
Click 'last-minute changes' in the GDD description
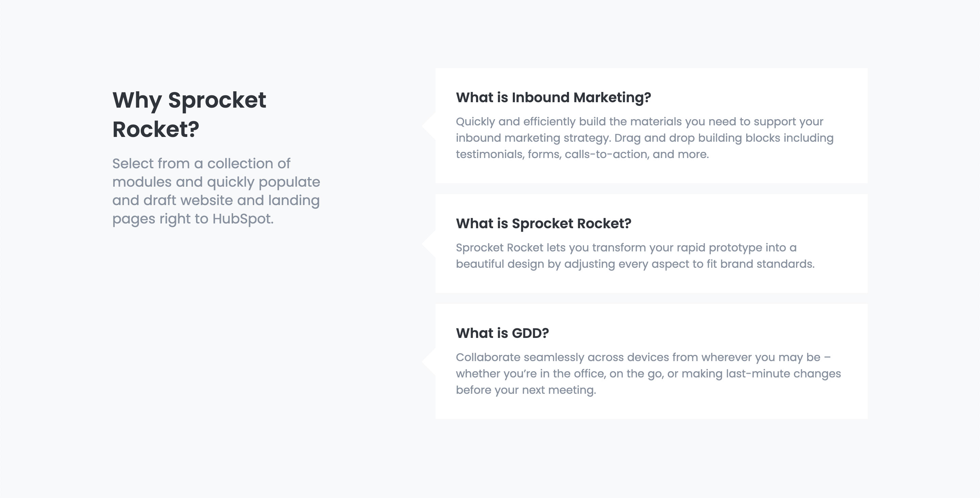pos(783,374)
